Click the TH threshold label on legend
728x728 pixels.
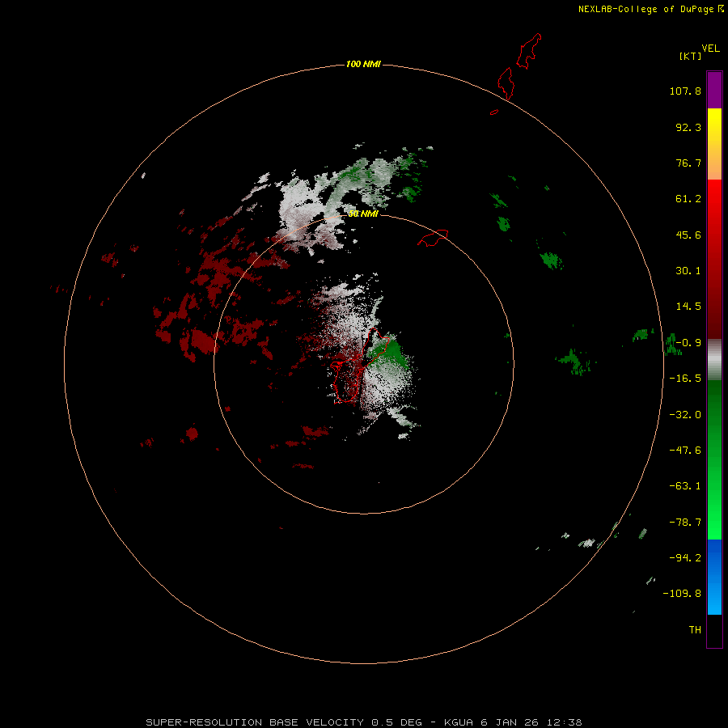695,630
